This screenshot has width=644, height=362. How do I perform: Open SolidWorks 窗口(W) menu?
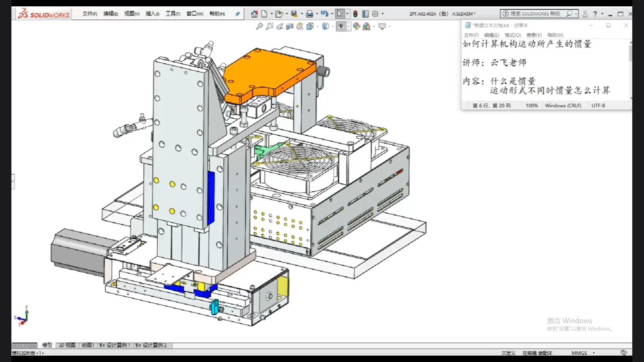[x=195, y=14]
